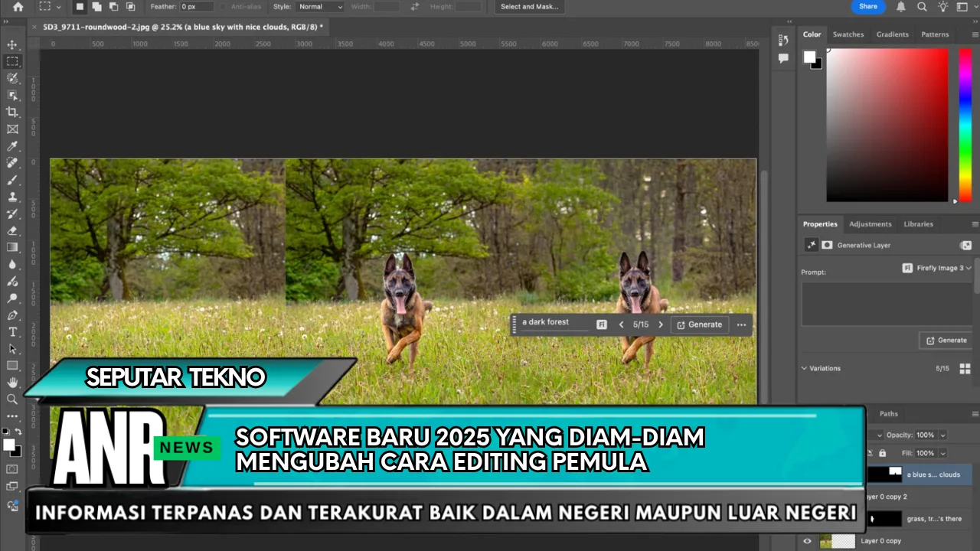The image size is (980, 551).
Task: Click the Discover lightbulb icon
Action: tap(942, 7)
